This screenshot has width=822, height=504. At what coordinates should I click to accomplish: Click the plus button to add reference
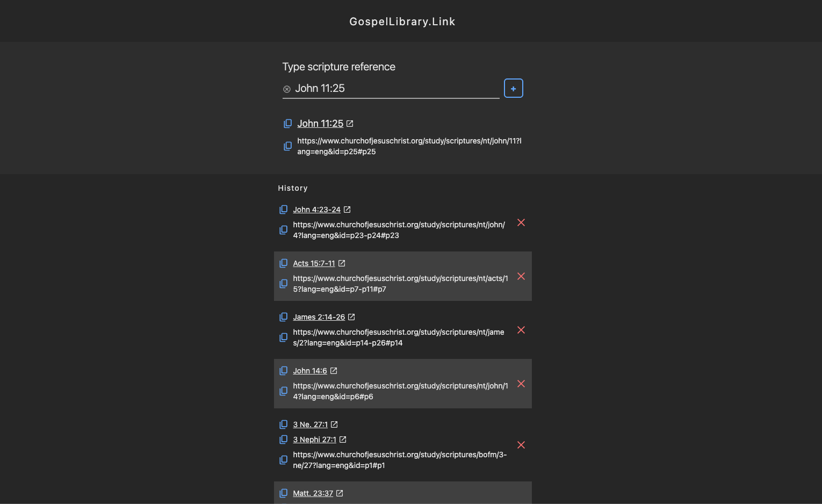pyautogui.click(x=513, y=89)
